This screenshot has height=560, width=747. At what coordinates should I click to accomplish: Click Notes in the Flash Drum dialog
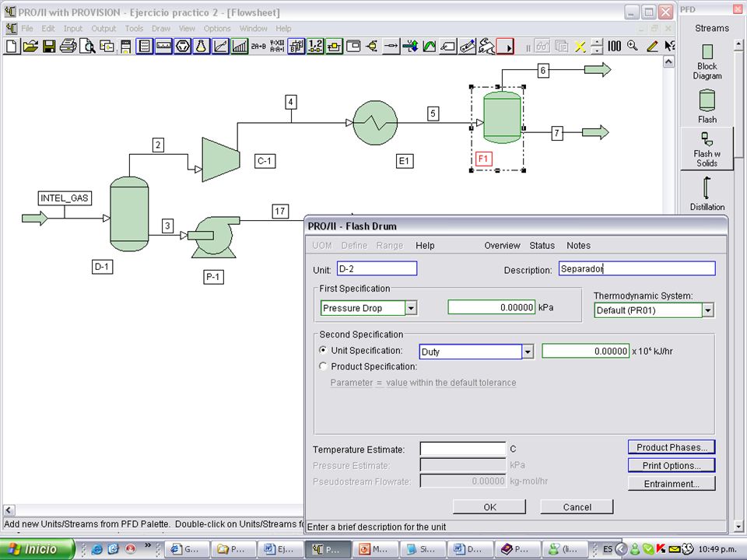click(578, 246)
